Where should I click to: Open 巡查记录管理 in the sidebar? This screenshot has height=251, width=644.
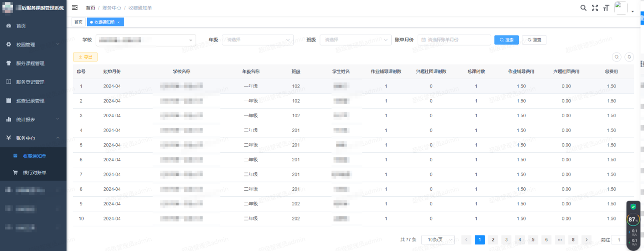33,101
